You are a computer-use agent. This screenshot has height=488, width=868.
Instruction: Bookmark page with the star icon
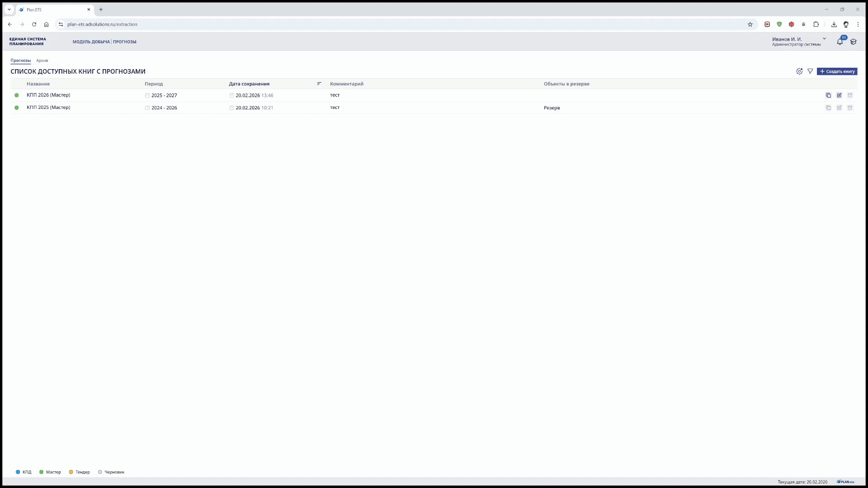(x=750, y=24)
